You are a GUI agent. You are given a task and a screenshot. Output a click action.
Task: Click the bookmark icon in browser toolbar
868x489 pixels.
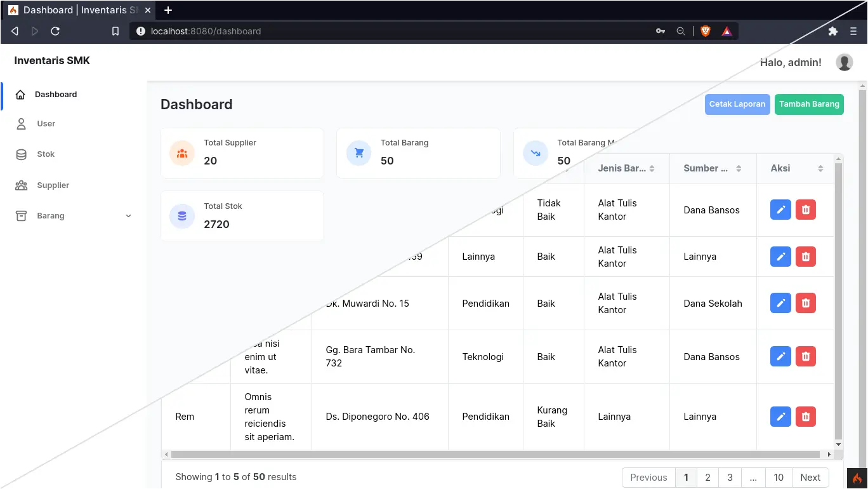115,30
